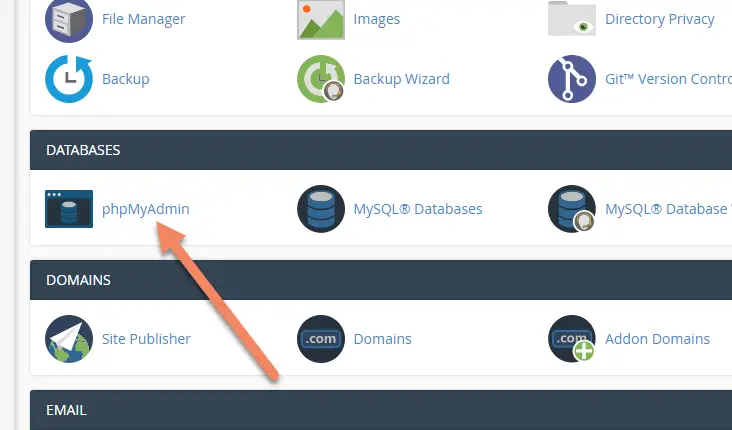732x430 pixels.
Task: Open the Directory Privacy folder icon
Action: pos(572,19)
